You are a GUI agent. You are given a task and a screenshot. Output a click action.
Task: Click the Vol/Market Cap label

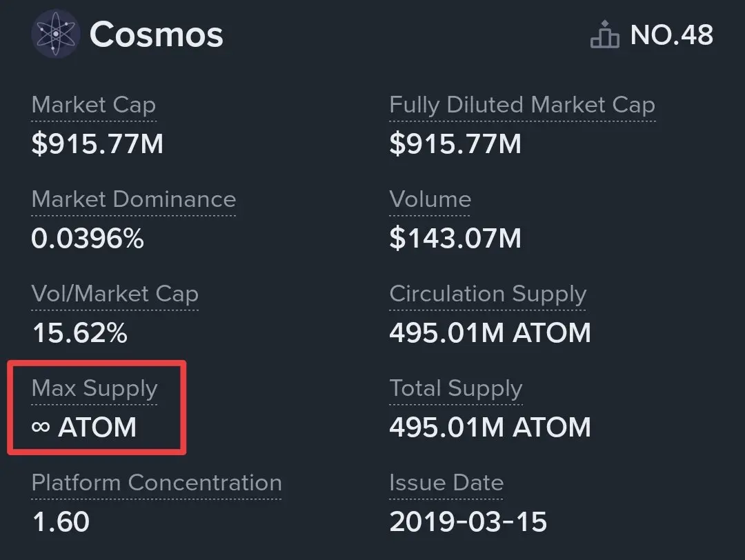coord(115,294)
